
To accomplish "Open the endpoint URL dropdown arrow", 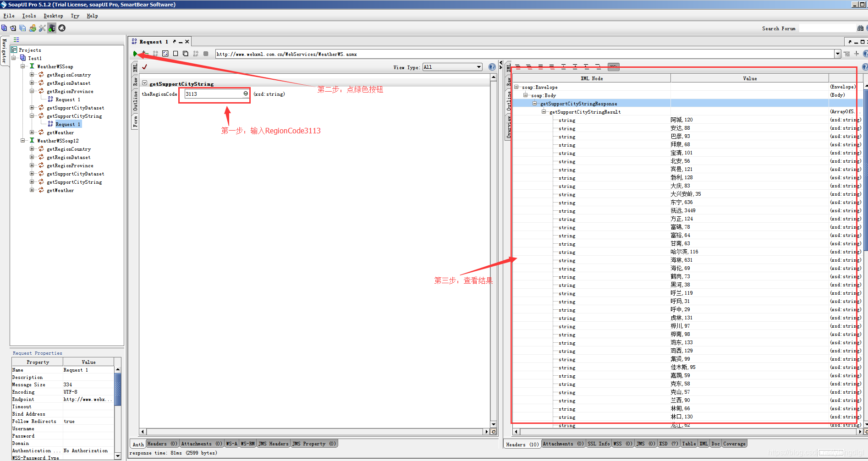I will tap(838, 54).
